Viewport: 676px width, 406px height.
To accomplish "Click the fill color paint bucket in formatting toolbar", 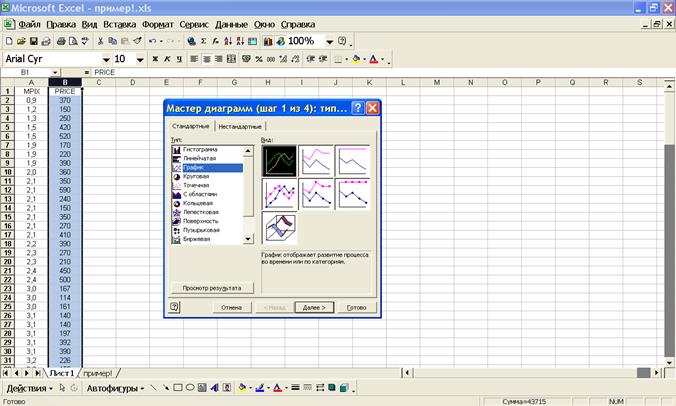I will [x=357, y=59].
